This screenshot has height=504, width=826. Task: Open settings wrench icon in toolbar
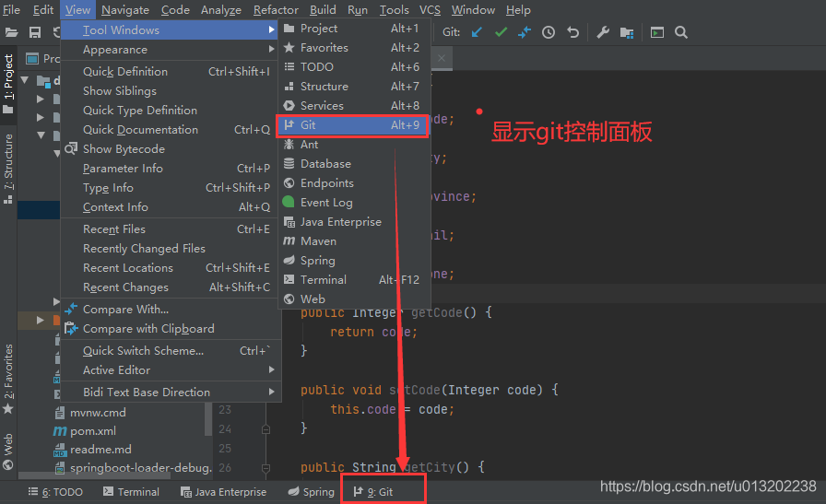pos(603,32)
